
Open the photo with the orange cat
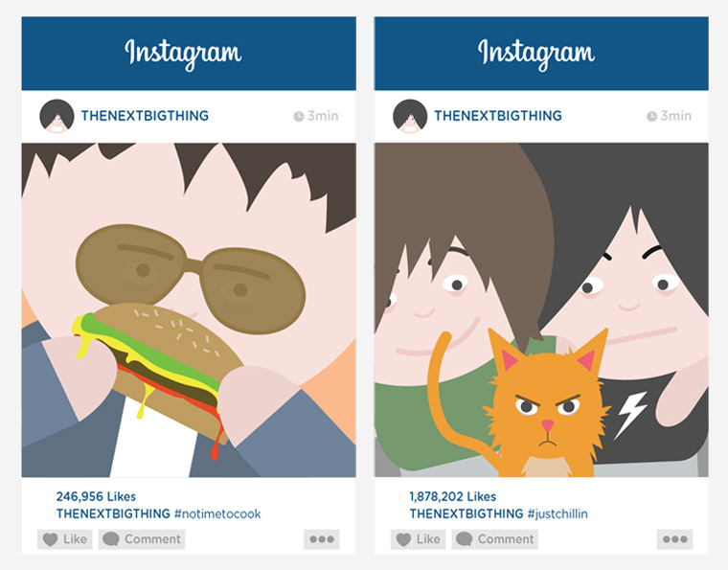541,310
